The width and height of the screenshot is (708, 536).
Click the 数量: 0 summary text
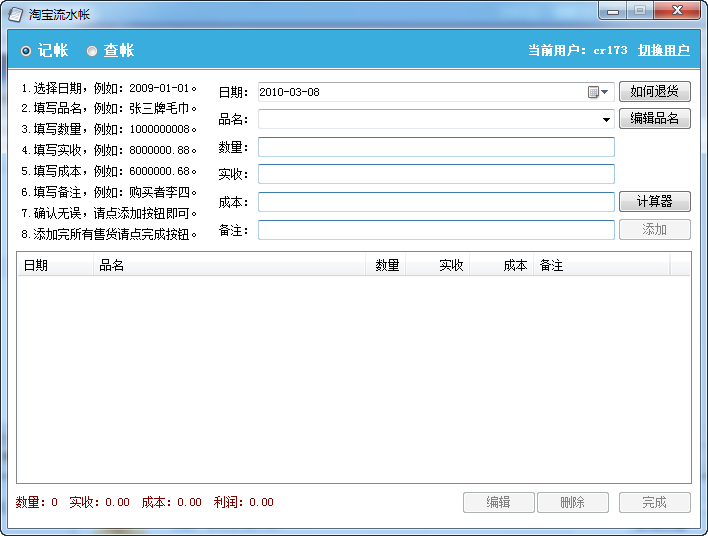[x=37, y=502]
